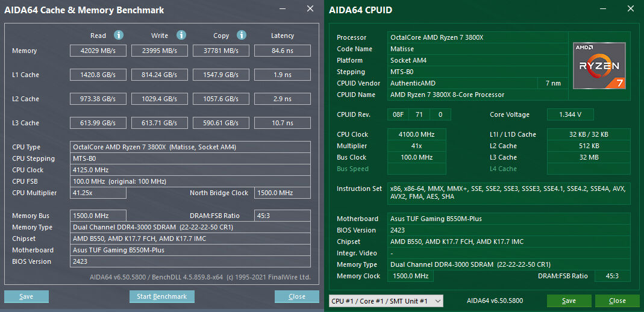The height and width of the screenshot is (312, 644).
Task: Click the Multiplier 41x value
Action: (x=416, y=146)
